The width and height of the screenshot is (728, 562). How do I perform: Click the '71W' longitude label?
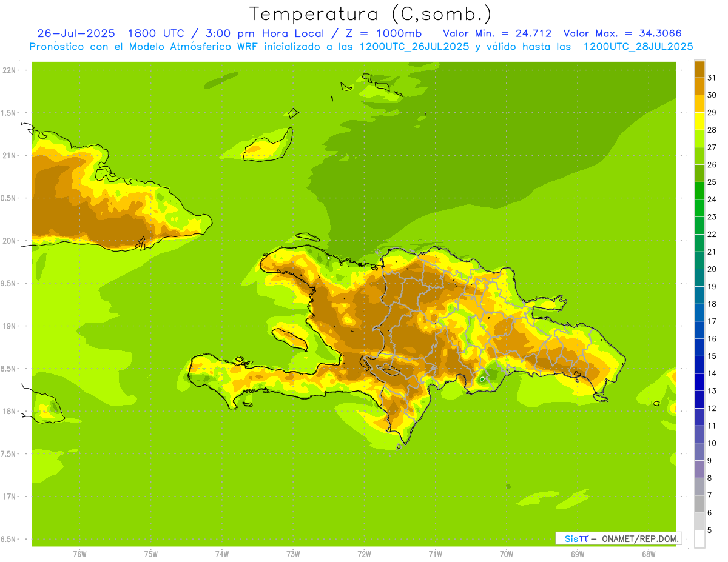point(435,554)
